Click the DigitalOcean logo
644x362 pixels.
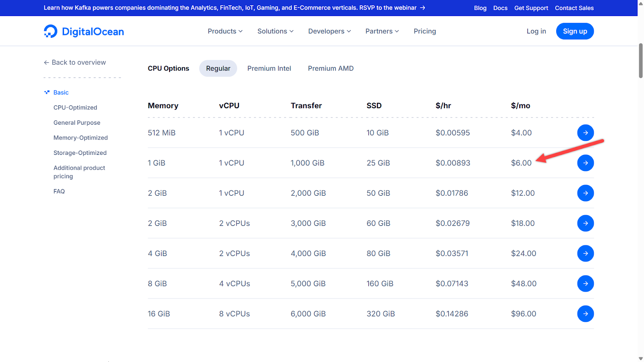84,31
